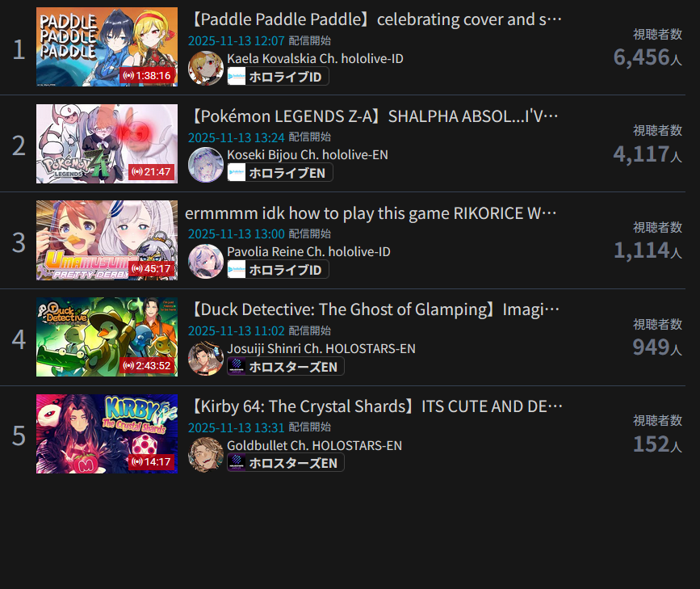Open the Duck Detective stream thumbnail

[x=107, y=337]
